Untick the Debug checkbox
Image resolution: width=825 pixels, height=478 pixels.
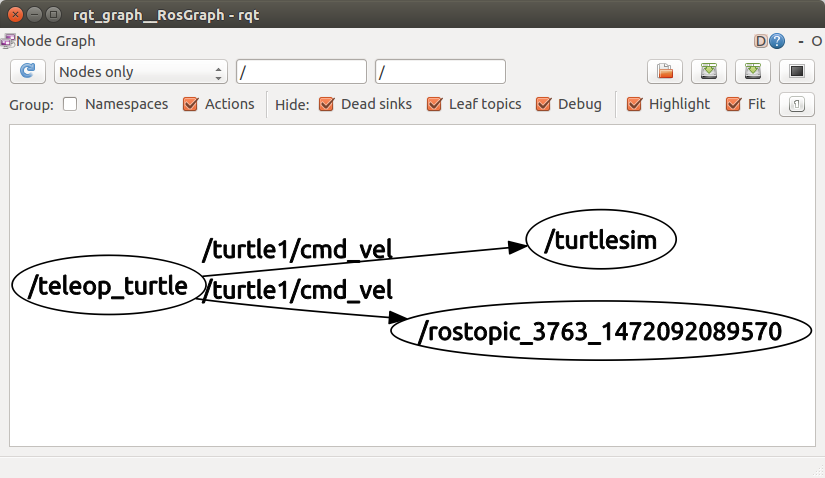click(544, 104)
